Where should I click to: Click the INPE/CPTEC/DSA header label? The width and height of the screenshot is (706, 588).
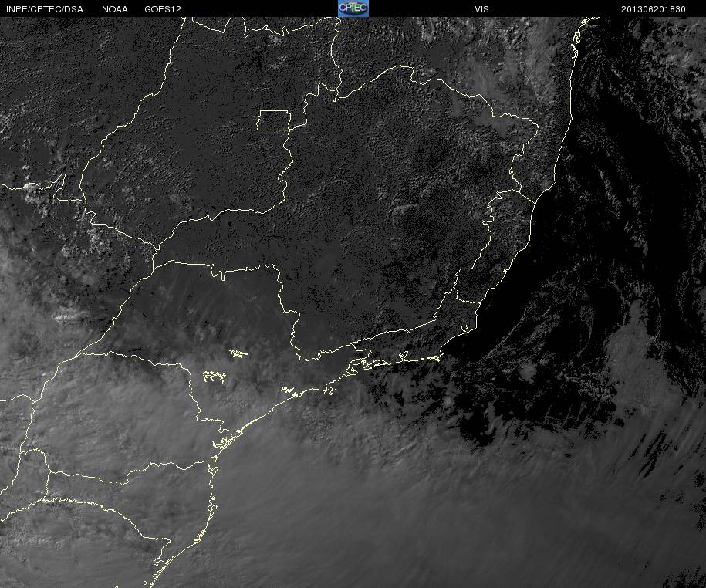pos(45,9)
